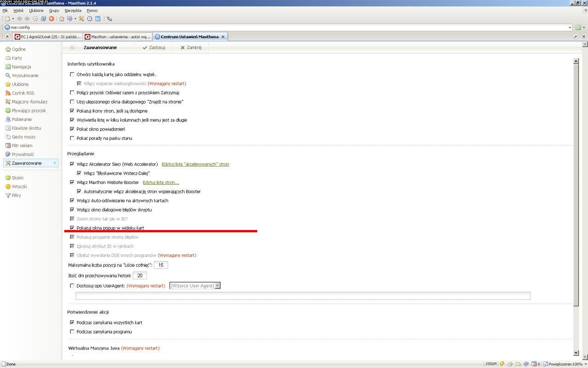
Task: Open Edytuj listę stron link
Action: (x=161, y=183)
